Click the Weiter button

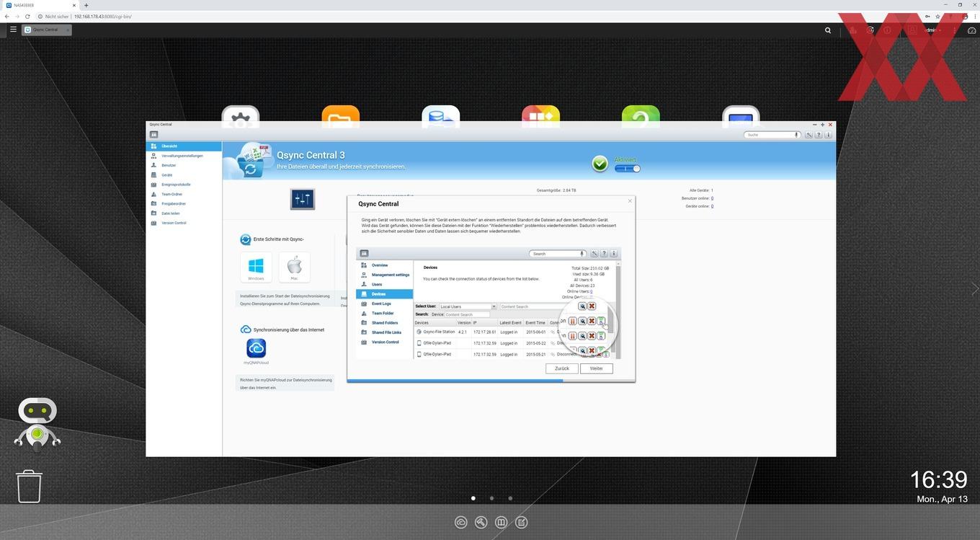[x=597, y=368]
